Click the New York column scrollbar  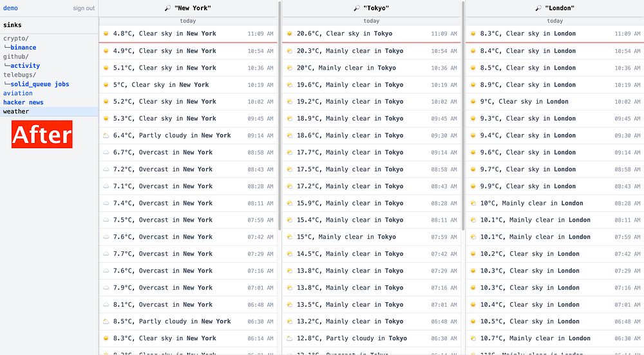coord(279,116)
